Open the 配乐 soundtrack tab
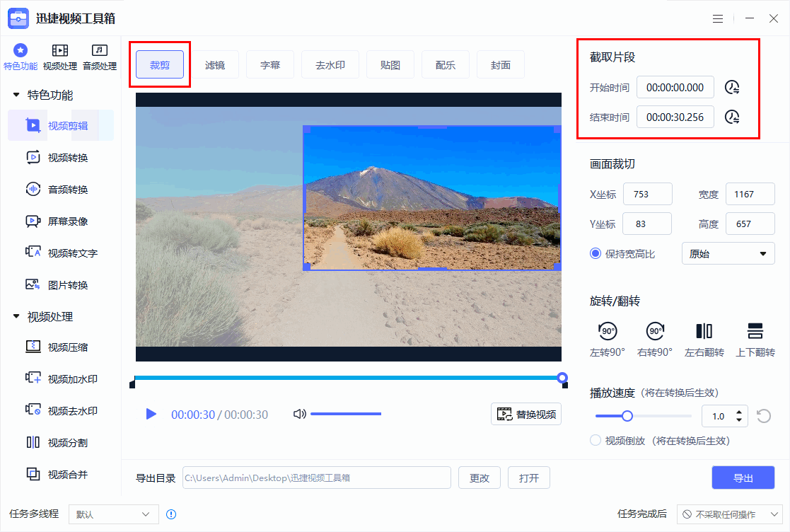The image size is (790, 532). click(446, 64)
